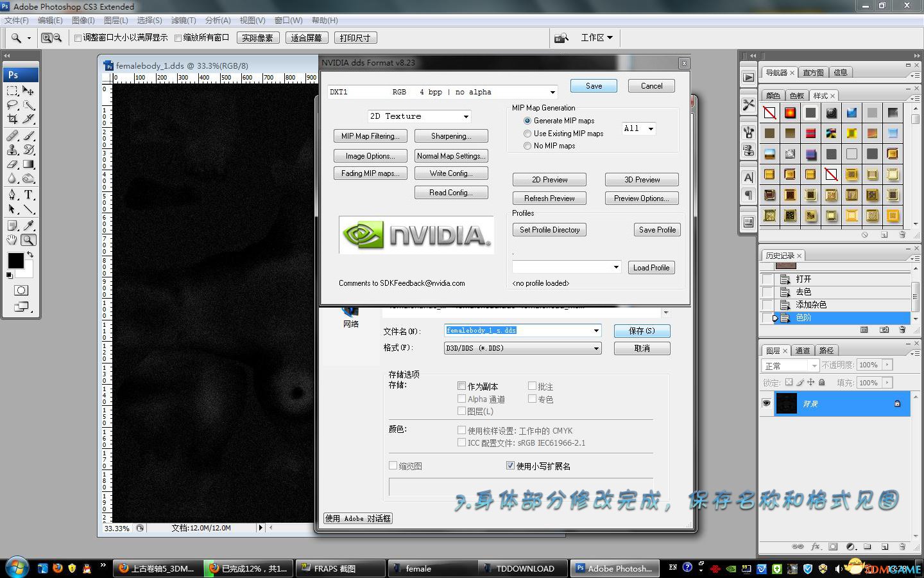
Task: Apply the first style swatch (no style)
Action: point(769,113)
